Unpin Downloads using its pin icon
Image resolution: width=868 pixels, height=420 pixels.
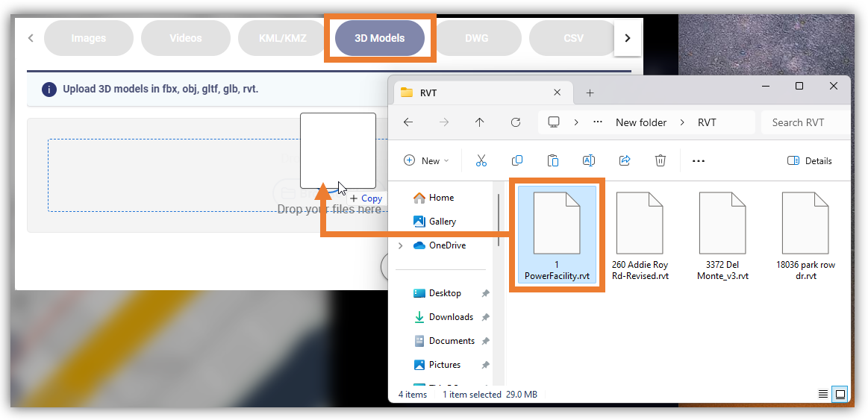485,317
